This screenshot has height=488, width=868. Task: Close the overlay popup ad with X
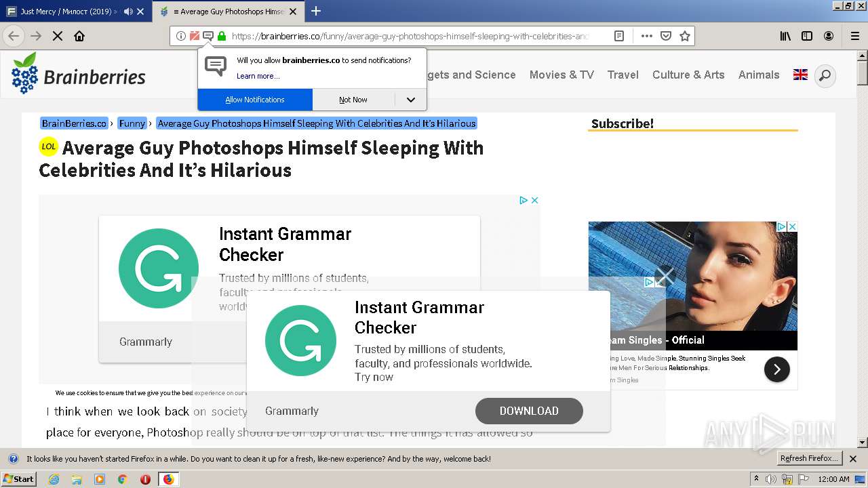coord(665,276)
